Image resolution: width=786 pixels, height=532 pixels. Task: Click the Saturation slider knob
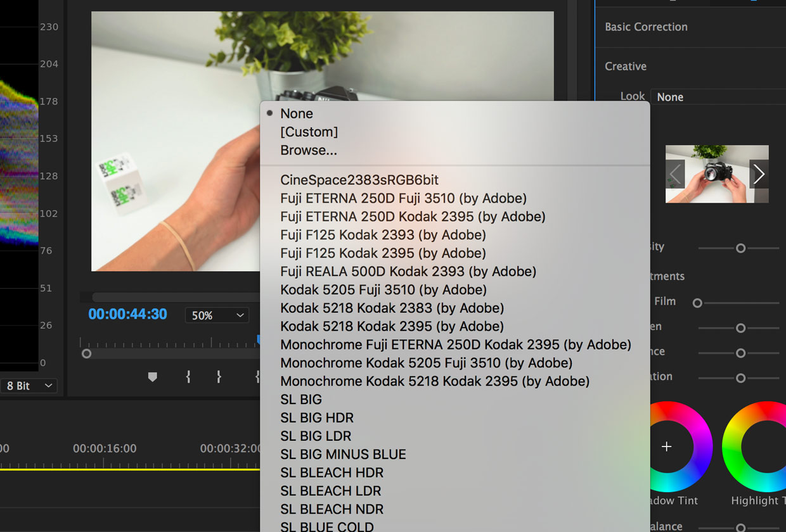coord(740,378)
